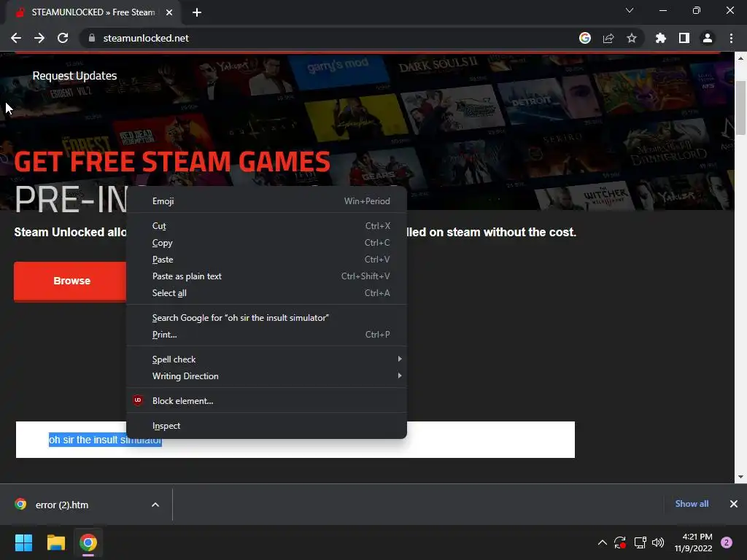Open the Google icon in address bar
The width and height of the screenshot is (747, 560).
pos(584,38)
